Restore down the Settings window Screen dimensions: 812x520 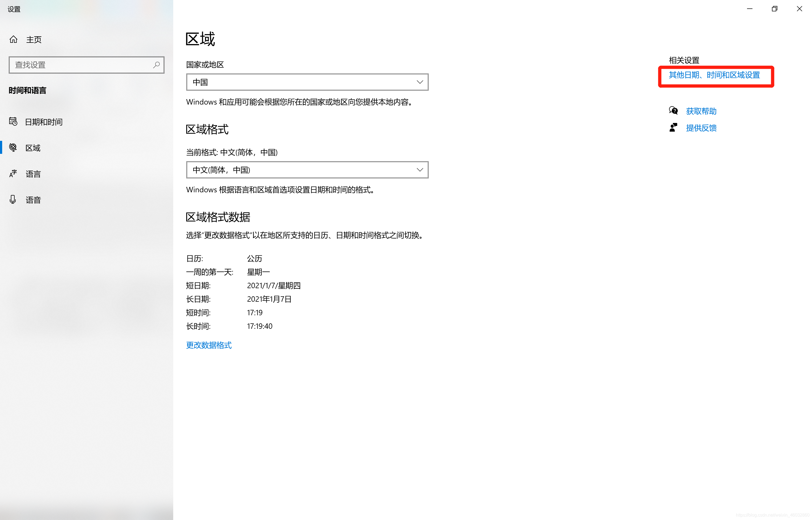click(x=774, y=9)
